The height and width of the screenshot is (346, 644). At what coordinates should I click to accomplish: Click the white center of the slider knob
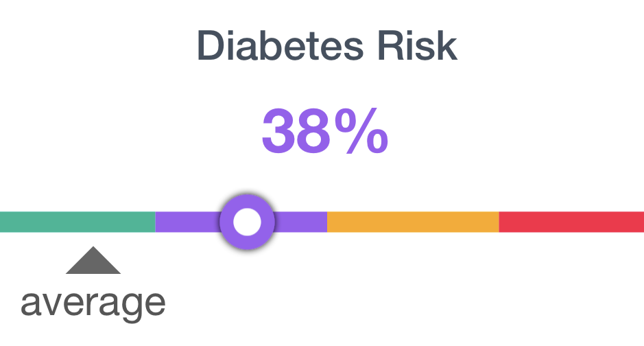point(247,222)
